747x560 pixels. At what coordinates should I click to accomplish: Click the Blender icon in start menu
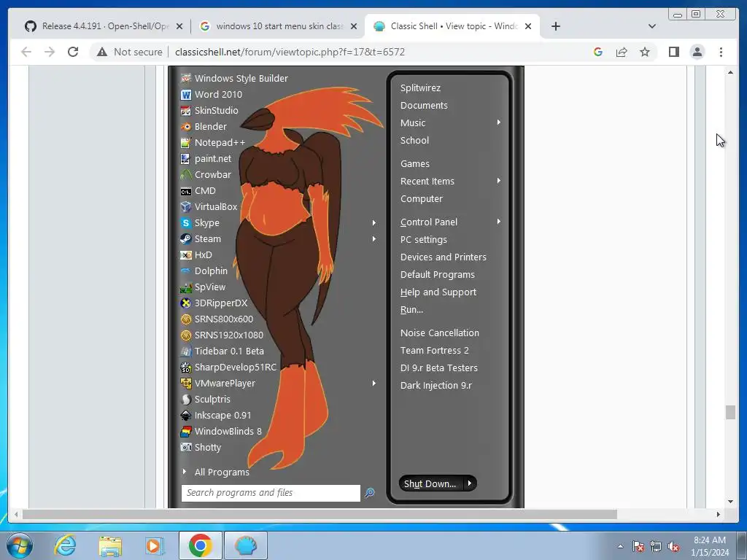186,127
